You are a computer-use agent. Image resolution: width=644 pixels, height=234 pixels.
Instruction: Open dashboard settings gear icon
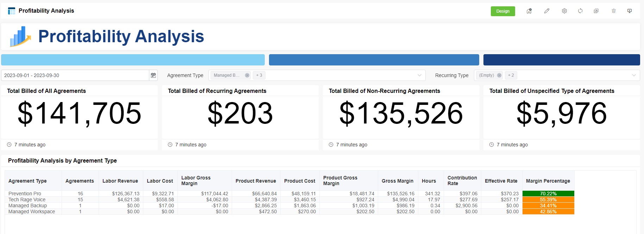[564, 11]
